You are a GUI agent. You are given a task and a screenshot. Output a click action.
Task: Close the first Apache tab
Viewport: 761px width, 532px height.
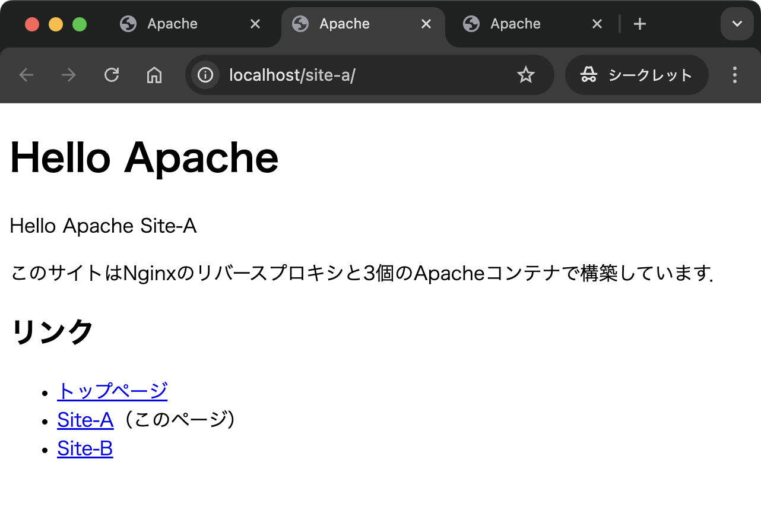[x=255, y=24]
